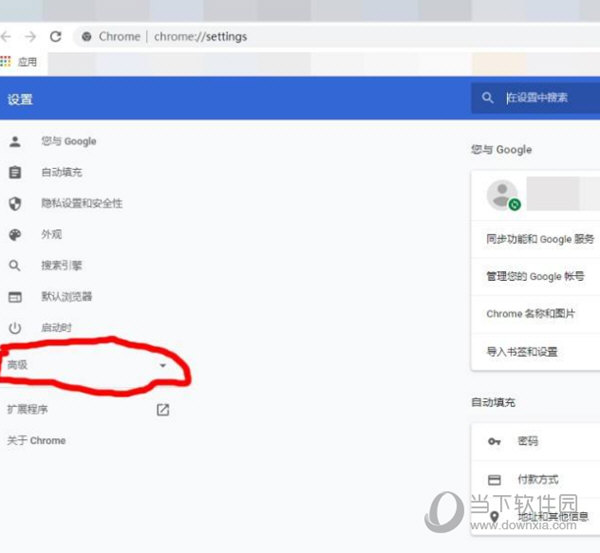Viewport: 600px width, 553px height.
Task: Open 搜索引擎 in the sidebar
Action: (x=62, y=265)
